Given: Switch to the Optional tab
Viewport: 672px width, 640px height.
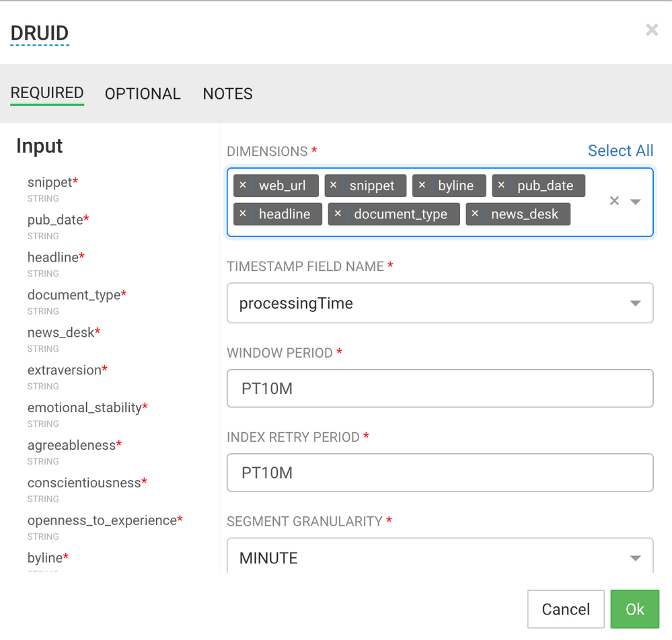Looking at the screenshot, I should pyautogui.click(x=143, y=93).
